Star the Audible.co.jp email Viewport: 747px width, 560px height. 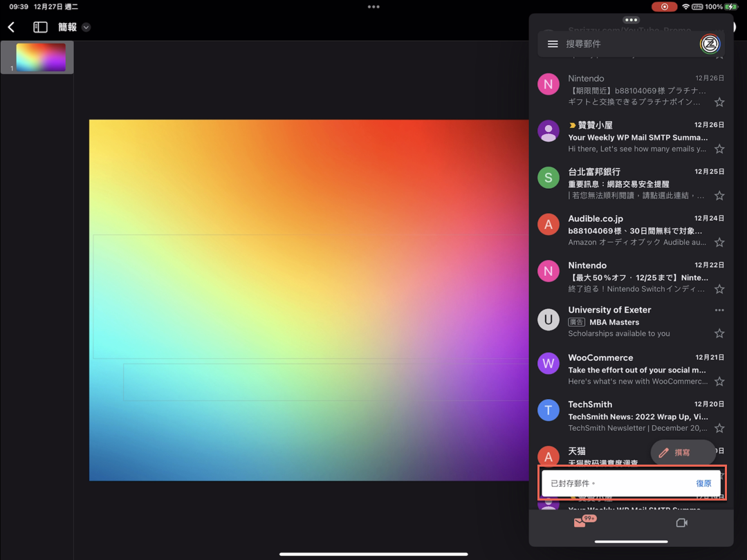pyautogui.click(x=719, y=243)
